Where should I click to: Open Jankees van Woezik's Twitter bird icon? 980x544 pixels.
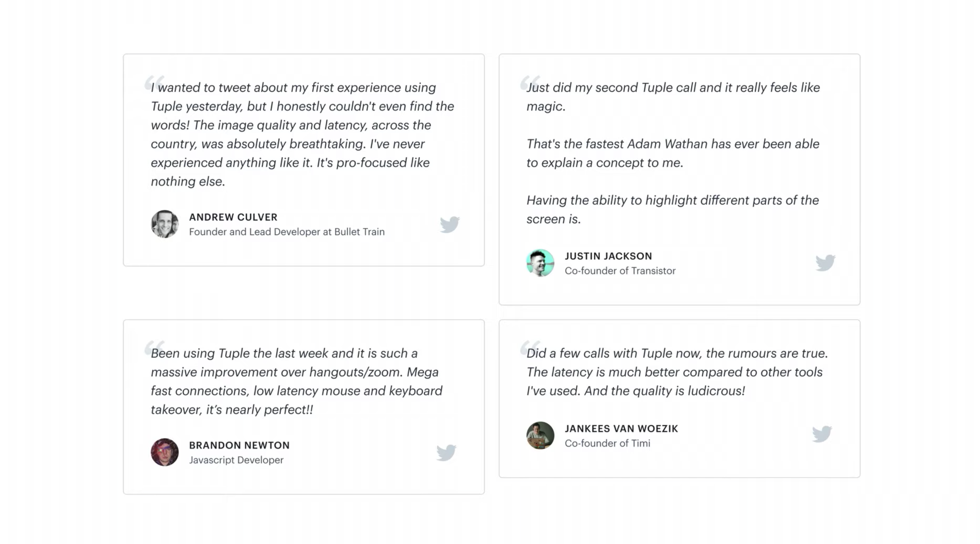click(x=822, y=434)
